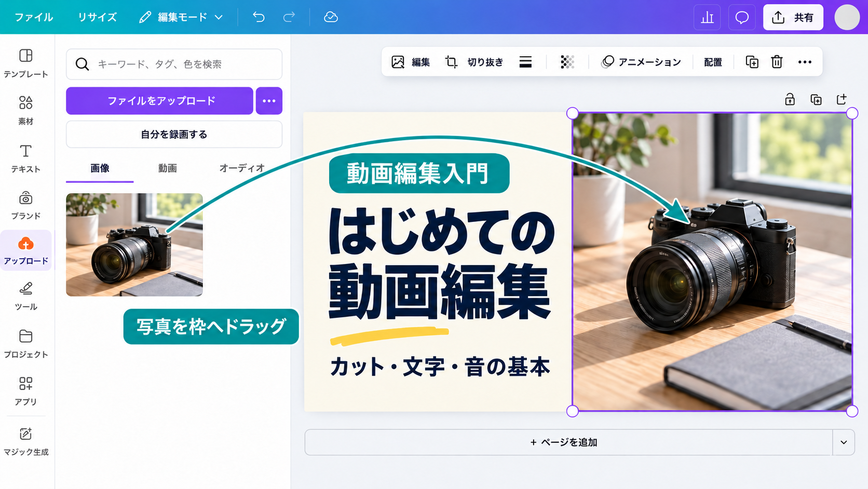
Task: Click the 共有 share button
Action: coord(793,17)
